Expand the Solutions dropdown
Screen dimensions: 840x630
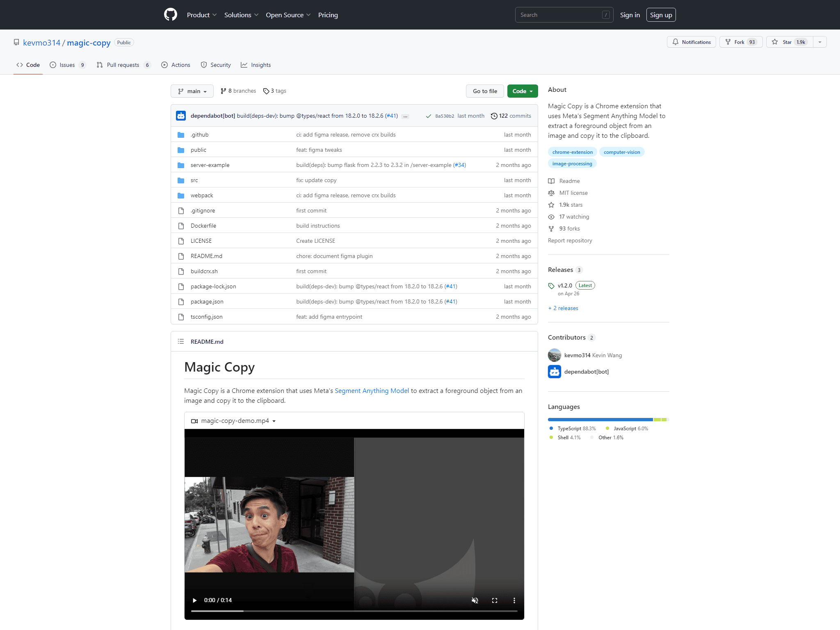(241, 15)
